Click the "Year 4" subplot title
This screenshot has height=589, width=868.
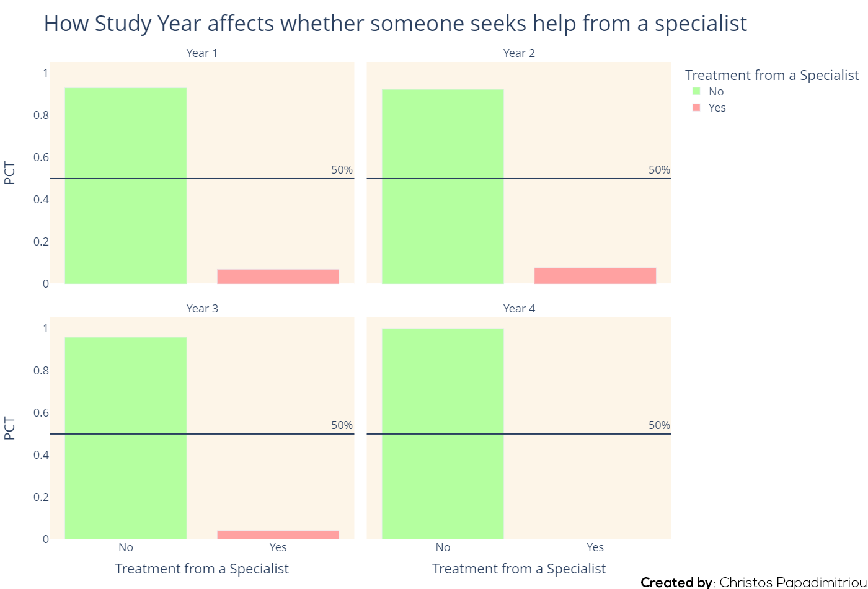(519, 309)
